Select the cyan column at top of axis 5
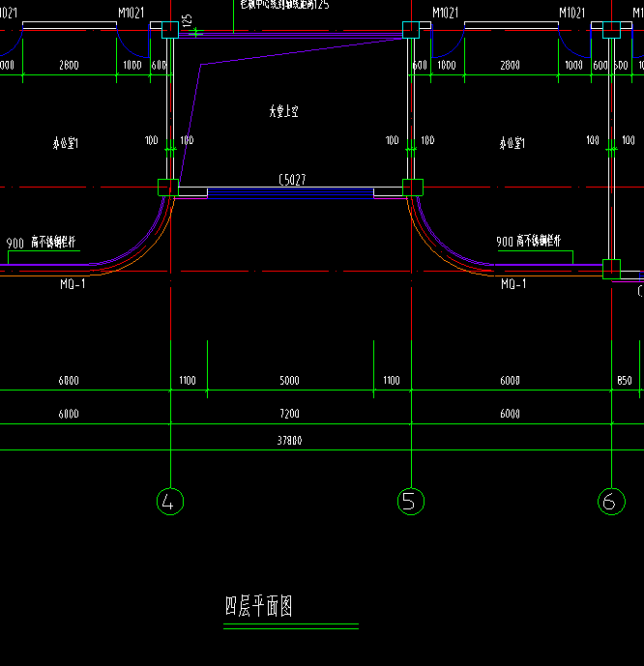 411,30
